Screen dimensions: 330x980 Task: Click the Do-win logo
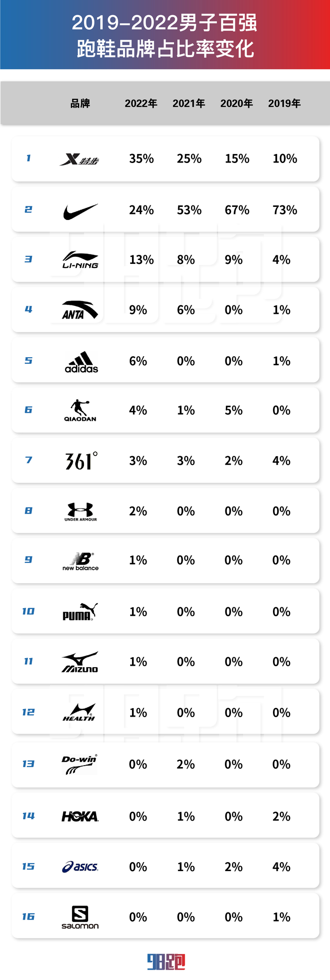pyautogui.click(x=80, y=765)
